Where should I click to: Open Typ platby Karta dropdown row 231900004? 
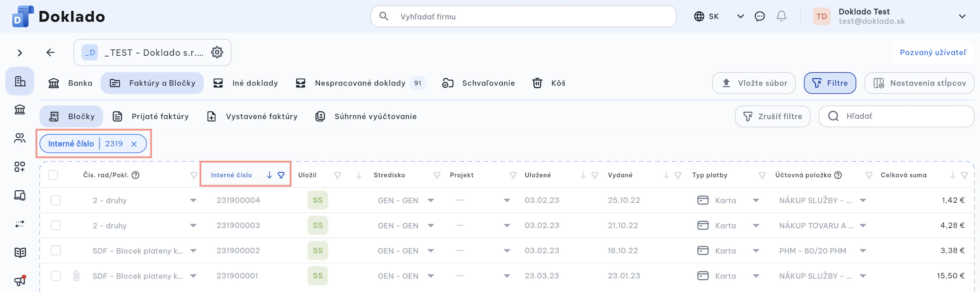(756, 200)
